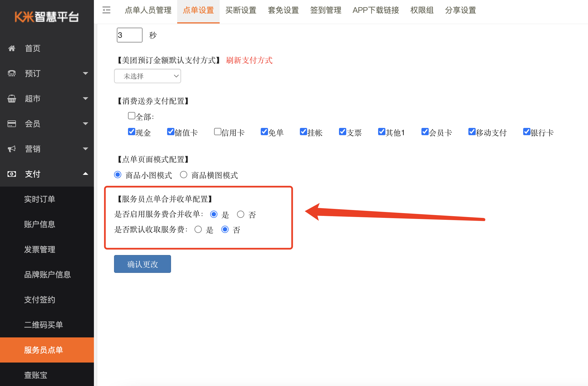The height and width of the screenshot is (386, 588).
Task: Collapse the 支付 menu arrow
Action: point(86,174)
